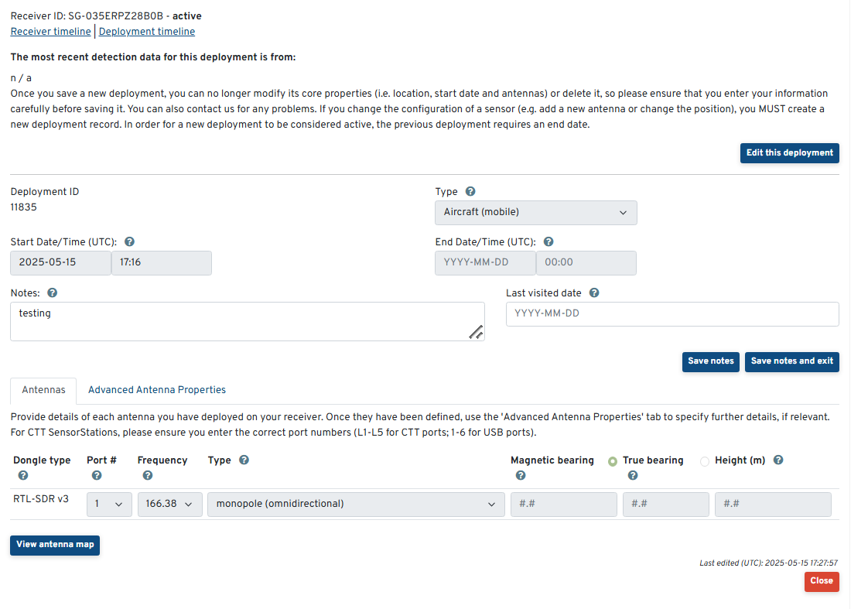This screenshot has width=868, height=609.
Task: Click the View antenna map button
Action: pos(55,545)
